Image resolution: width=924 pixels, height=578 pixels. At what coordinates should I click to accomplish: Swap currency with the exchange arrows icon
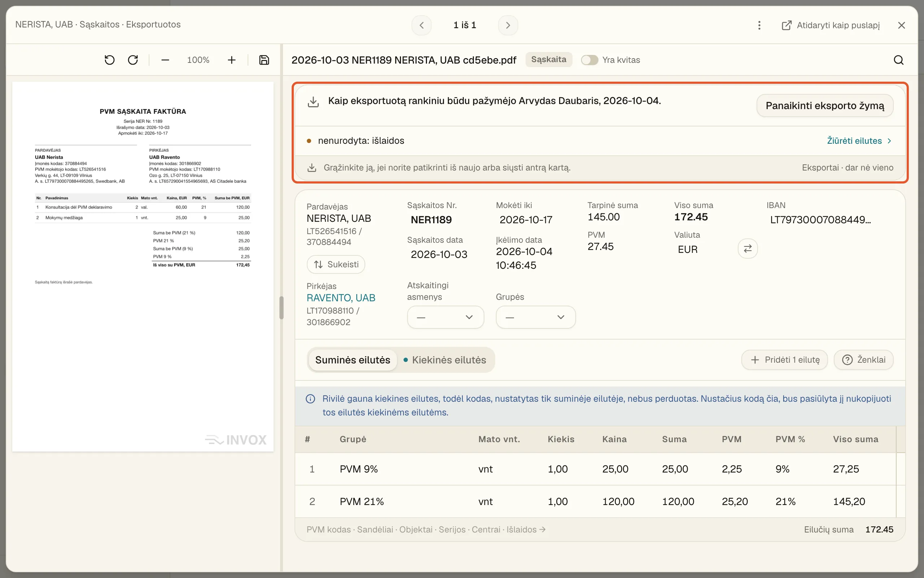coord(748,249)
